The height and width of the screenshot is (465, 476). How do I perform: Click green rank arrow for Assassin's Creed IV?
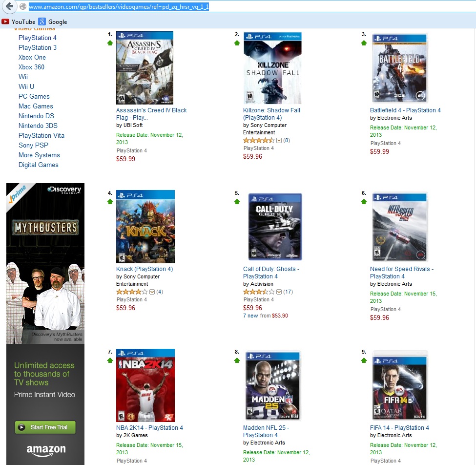pyautogui.click(x=110, y=43)
